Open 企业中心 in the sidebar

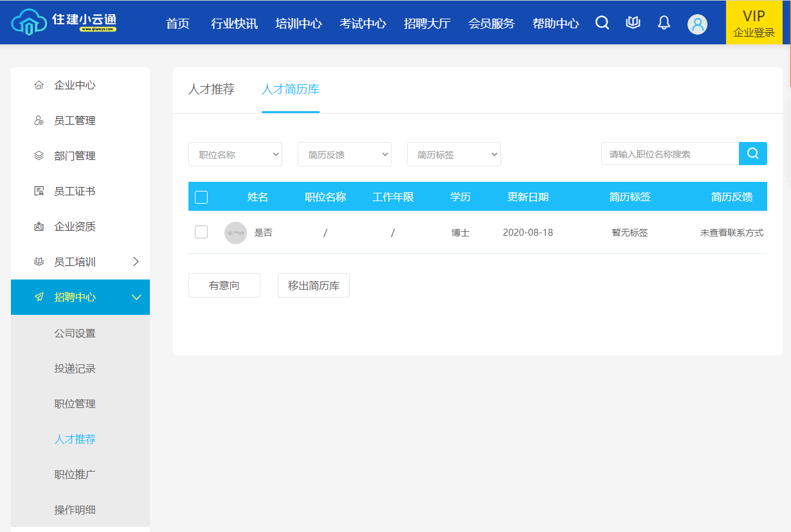coord(75,85)
